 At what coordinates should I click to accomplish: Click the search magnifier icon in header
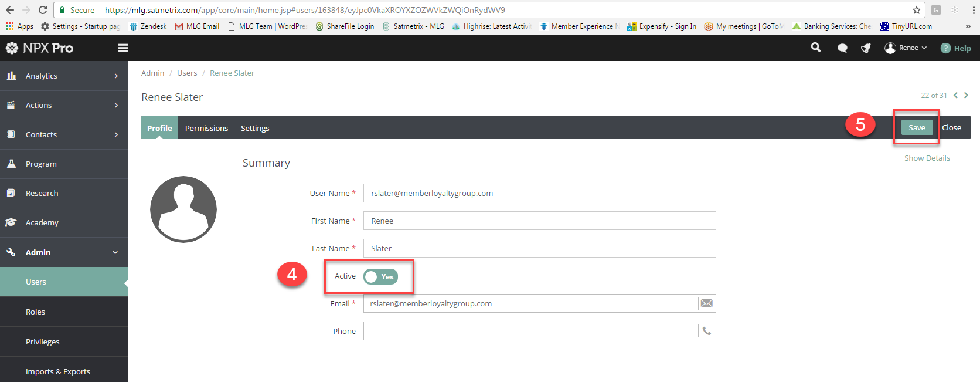point(815,48)
